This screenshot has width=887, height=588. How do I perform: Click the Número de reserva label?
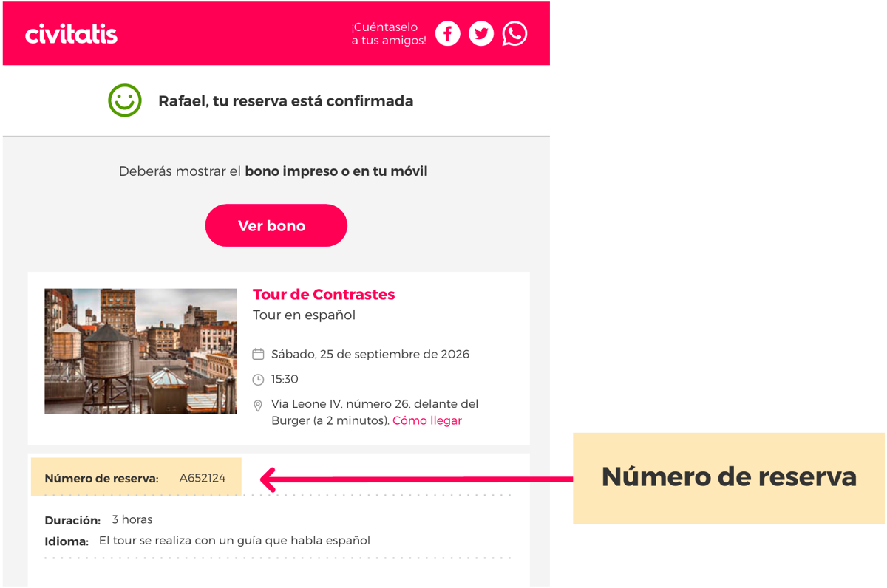coord(101,479)
